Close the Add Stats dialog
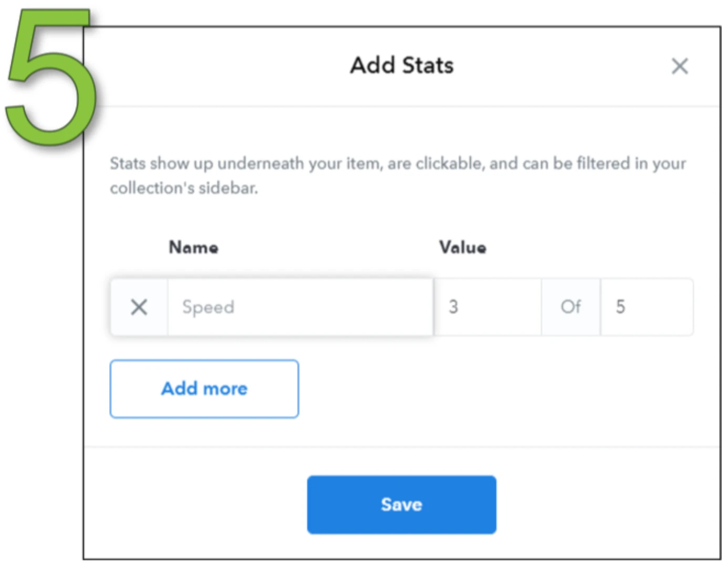 point(680,66)
